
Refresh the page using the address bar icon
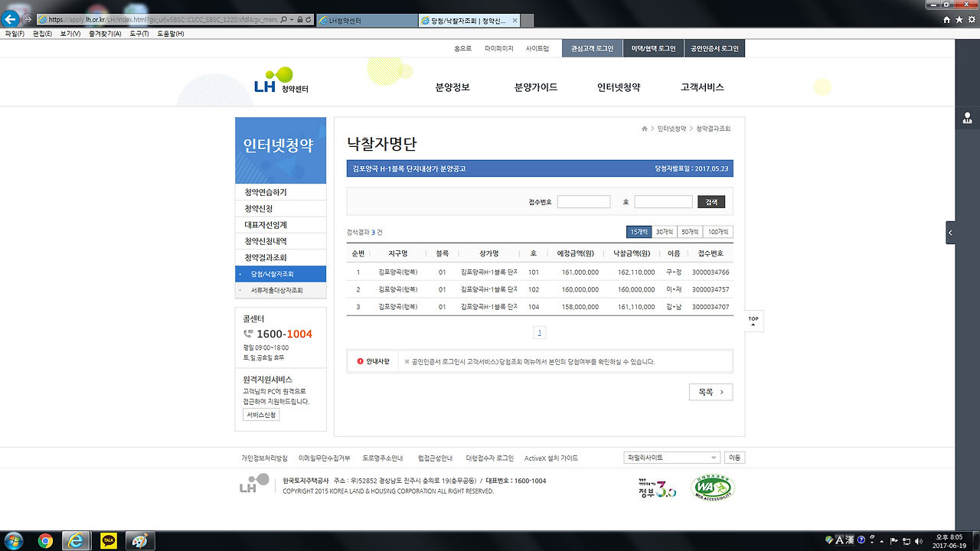[309, 20]
